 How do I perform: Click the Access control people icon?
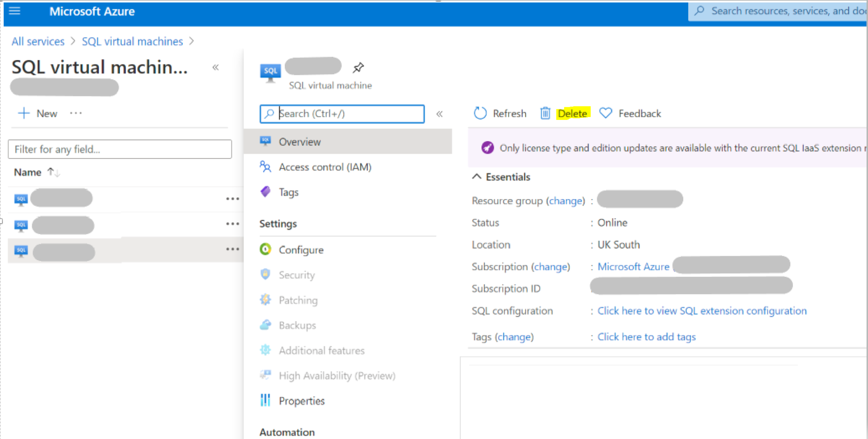(x=265, y=167)
